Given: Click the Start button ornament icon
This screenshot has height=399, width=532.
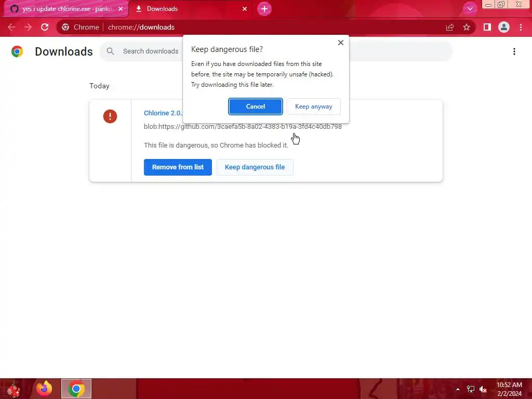Looking at the screenshot, I should 14,389.
